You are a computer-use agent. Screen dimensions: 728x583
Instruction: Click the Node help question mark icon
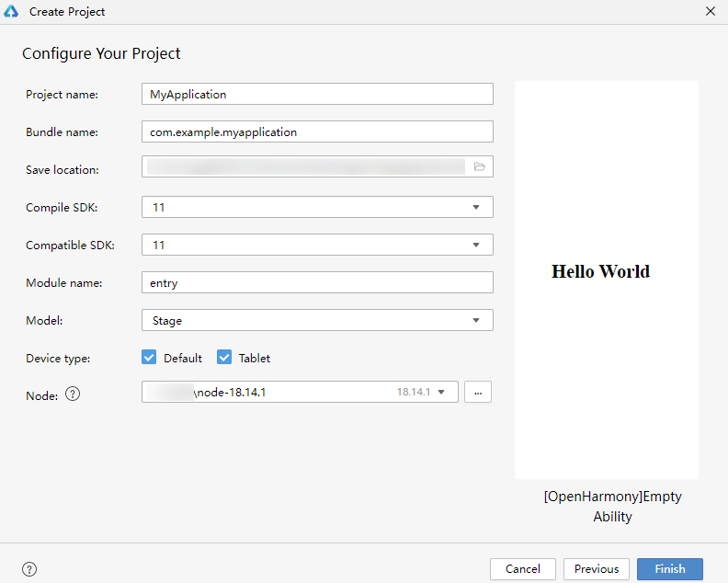[x=73, y=394]
